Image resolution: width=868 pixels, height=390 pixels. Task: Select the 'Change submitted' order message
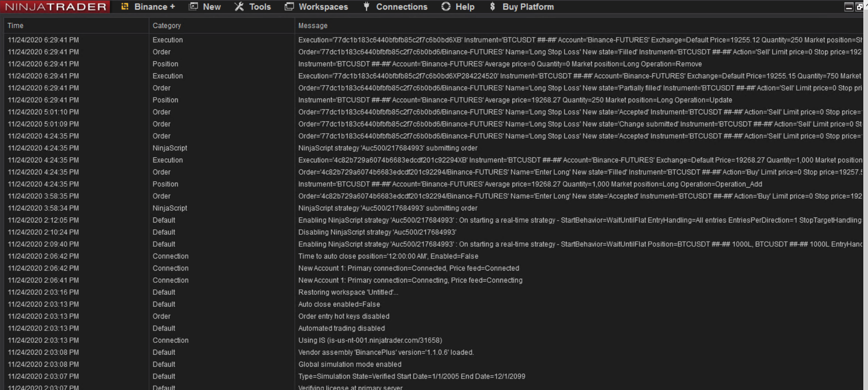580,124
